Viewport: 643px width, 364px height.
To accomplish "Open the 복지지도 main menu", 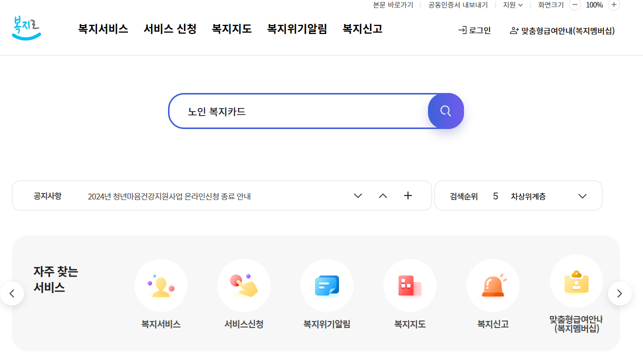I will (231, 29).
